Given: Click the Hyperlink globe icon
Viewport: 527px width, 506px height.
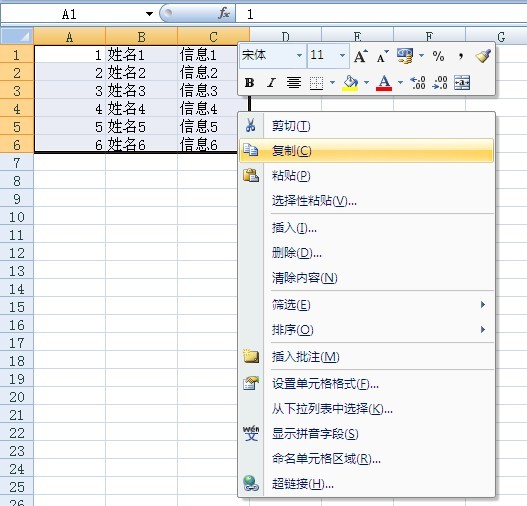Looking at the screenshot, I should click(251, 483).
